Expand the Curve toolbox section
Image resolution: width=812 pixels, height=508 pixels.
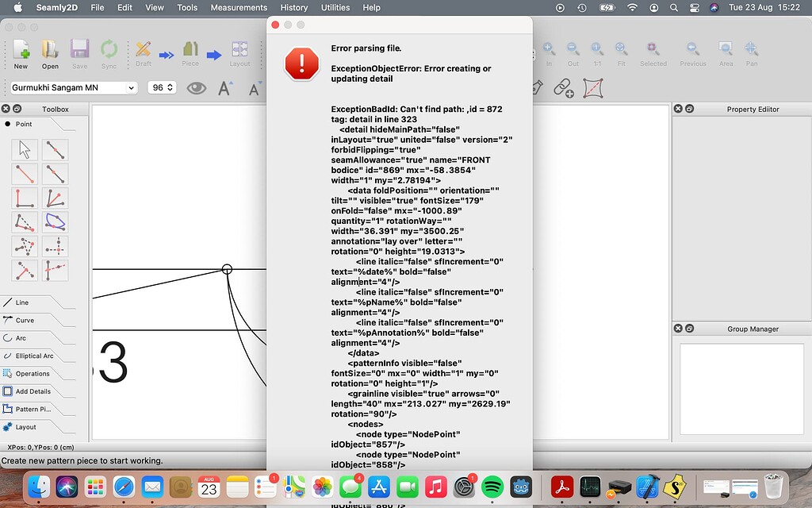[25, 321]
